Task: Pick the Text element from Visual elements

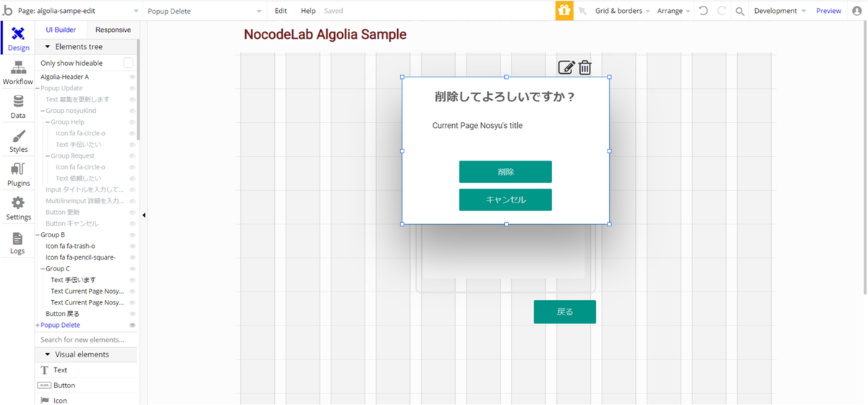Action: pos(87,370)
